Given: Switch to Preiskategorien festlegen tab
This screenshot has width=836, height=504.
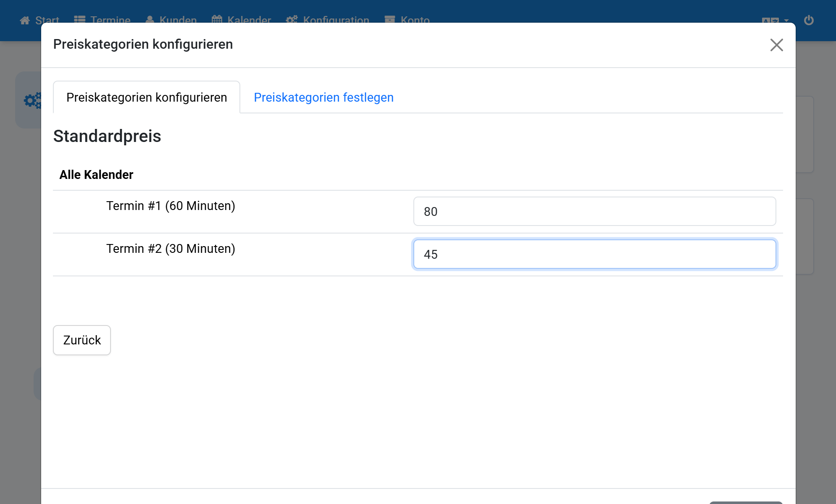Looking at the screenshot, I should point(324,97).
